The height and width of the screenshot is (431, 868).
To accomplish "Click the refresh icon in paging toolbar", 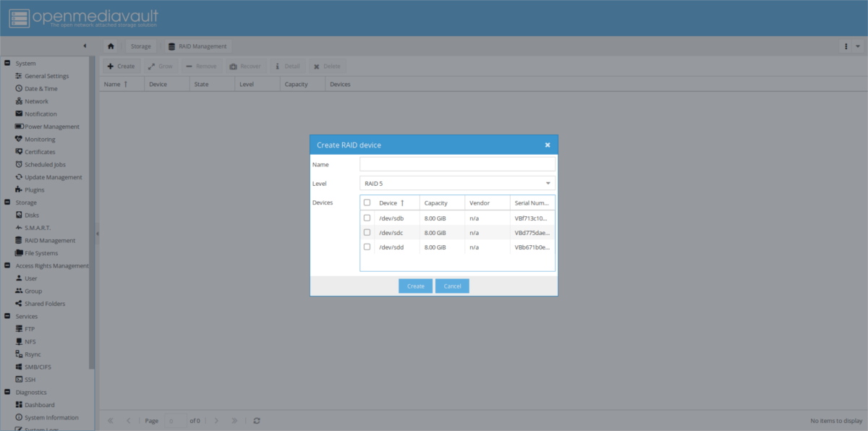I will pyautogui.click(x=257, y=420).
